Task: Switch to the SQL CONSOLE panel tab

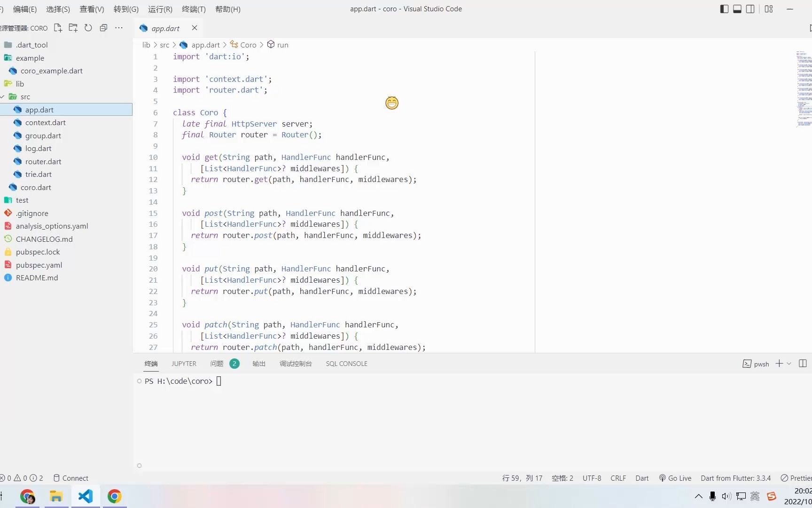Action: (346, 364)
